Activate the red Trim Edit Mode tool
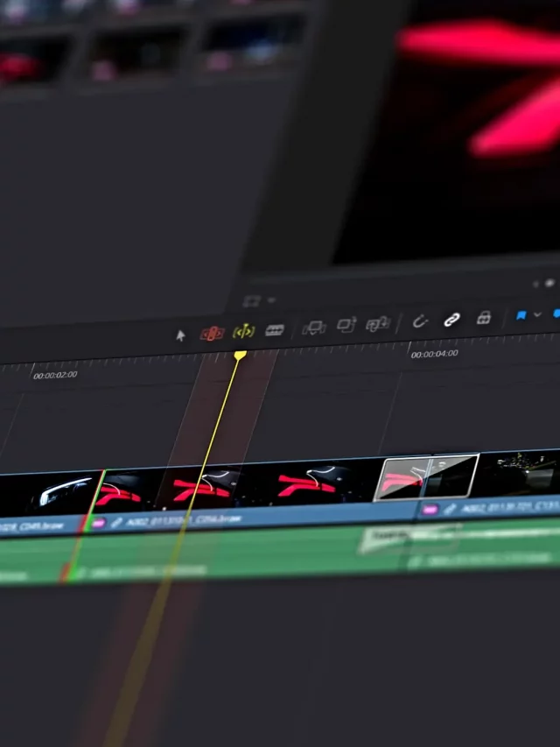The width and height of the screenshot is (560, 747). coord(212,334)
